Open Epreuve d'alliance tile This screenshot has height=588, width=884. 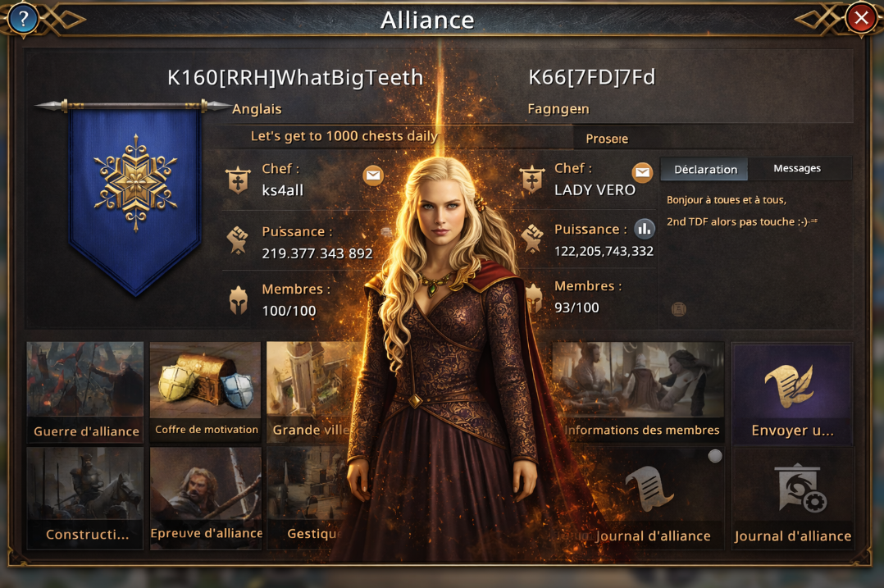(205, 499)
